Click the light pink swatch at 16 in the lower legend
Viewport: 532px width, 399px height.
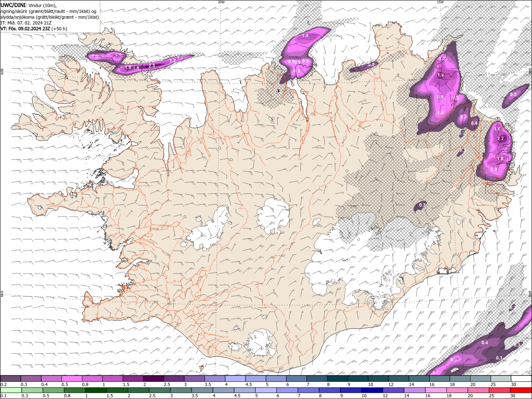tap(436, 390)
